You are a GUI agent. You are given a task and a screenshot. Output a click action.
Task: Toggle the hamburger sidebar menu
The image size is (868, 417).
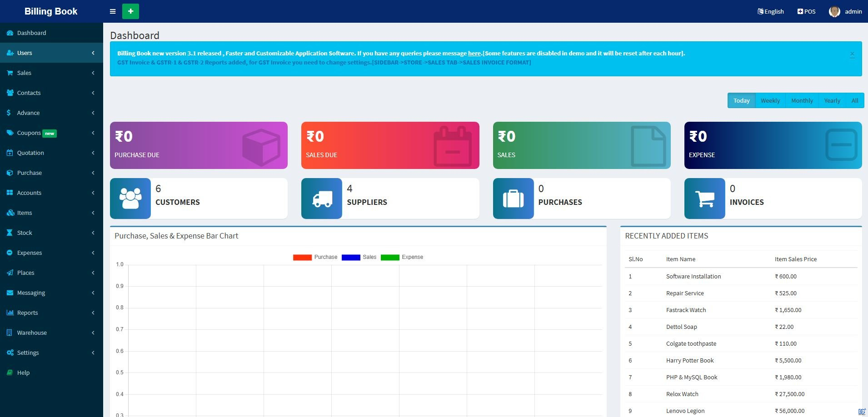(113, 11)
